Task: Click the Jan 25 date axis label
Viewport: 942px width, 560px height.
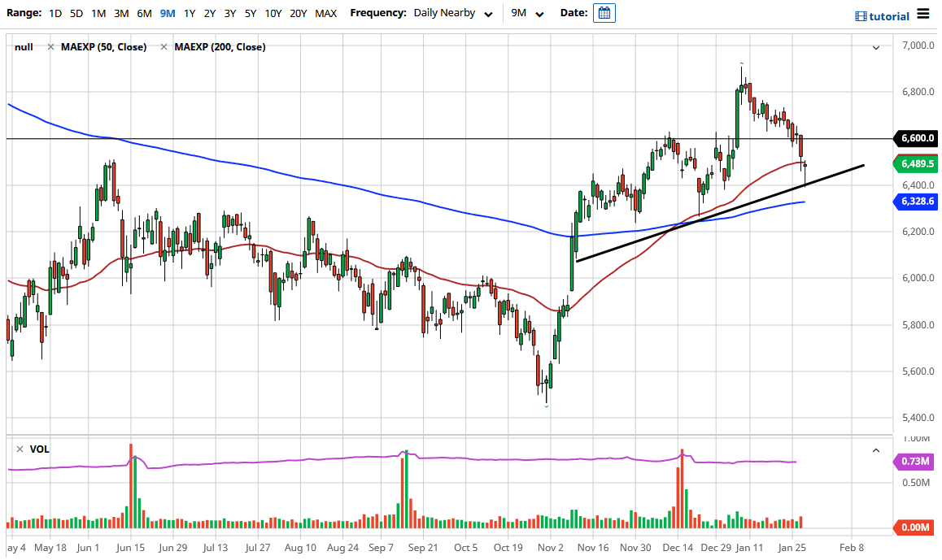Action: click(x=792, y=547)
